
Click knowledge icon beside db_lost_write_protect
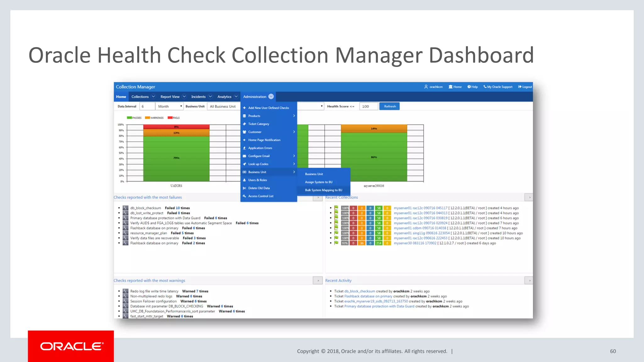[x=125, y=213]
